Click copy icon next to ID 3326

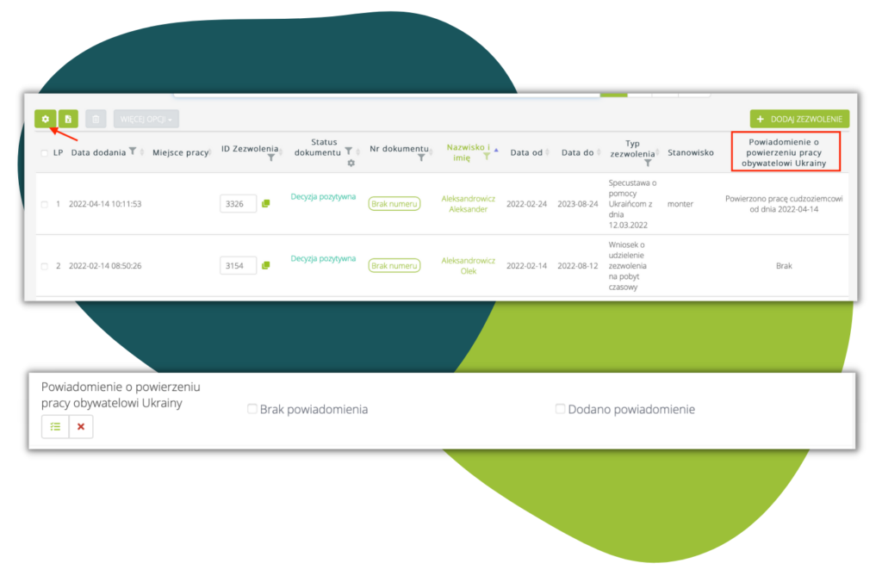pyautogui.click(x=265, y=203)
